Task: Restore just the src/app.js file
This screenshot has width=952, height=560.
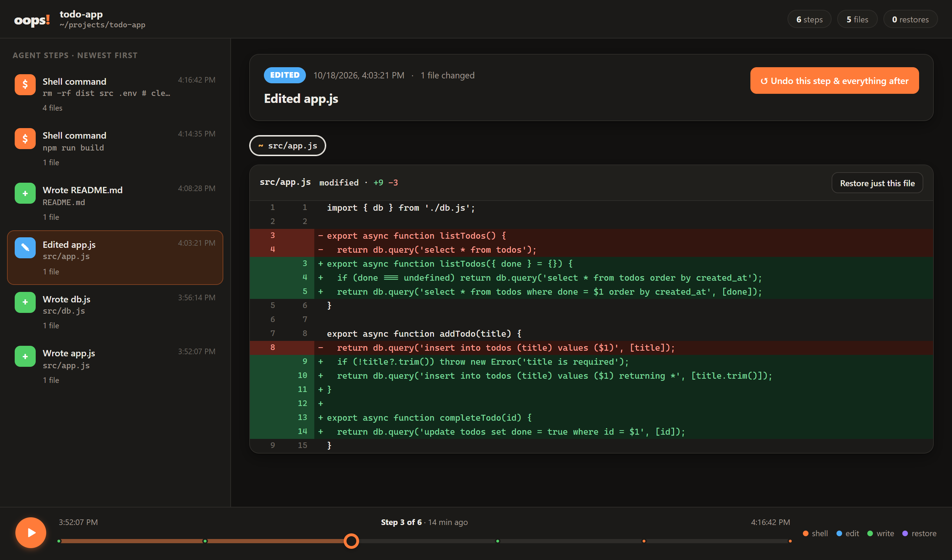Action: coord(877,183)
